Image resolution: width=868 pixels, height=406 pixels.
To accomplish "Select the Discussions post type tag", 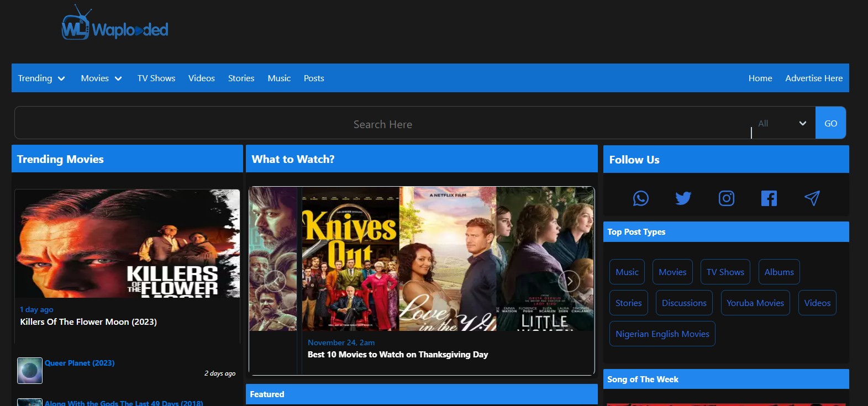I will point(684,303).
